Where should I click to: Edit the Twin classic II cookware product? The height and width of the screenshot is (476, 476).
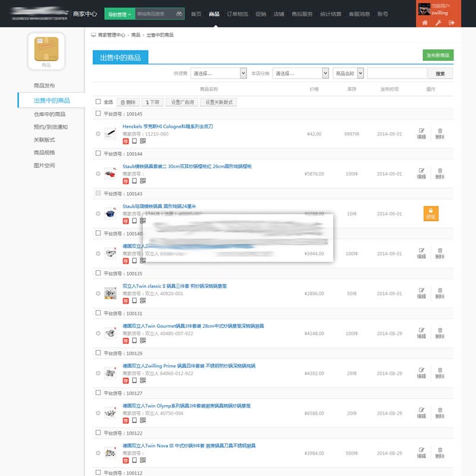(421, 293)
